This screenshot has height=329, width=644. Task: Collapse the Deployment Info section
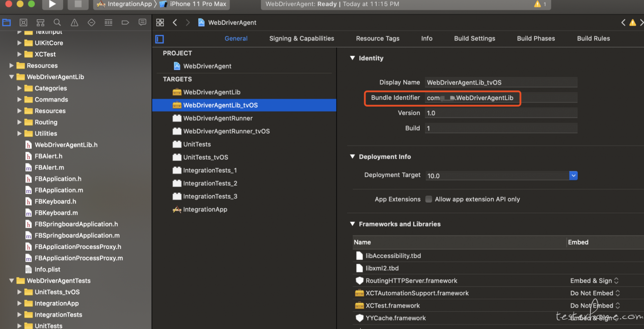[x=353, y=157]
